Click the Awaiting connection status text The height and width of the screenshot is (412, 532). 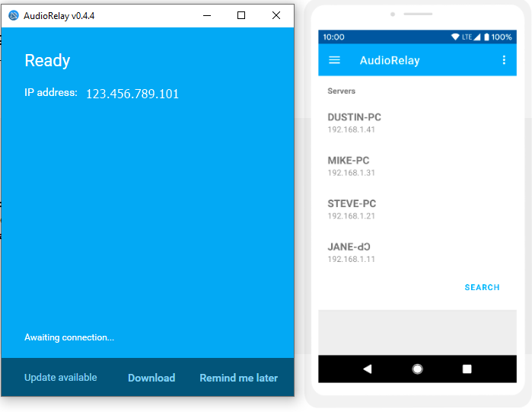tap(69, 337)
